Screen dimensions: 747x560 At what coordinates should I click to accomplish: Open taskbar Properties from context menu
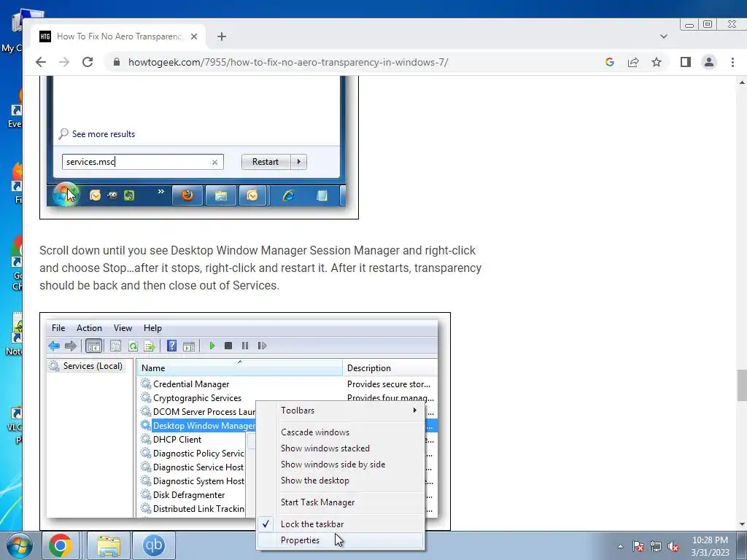[341, 540]
